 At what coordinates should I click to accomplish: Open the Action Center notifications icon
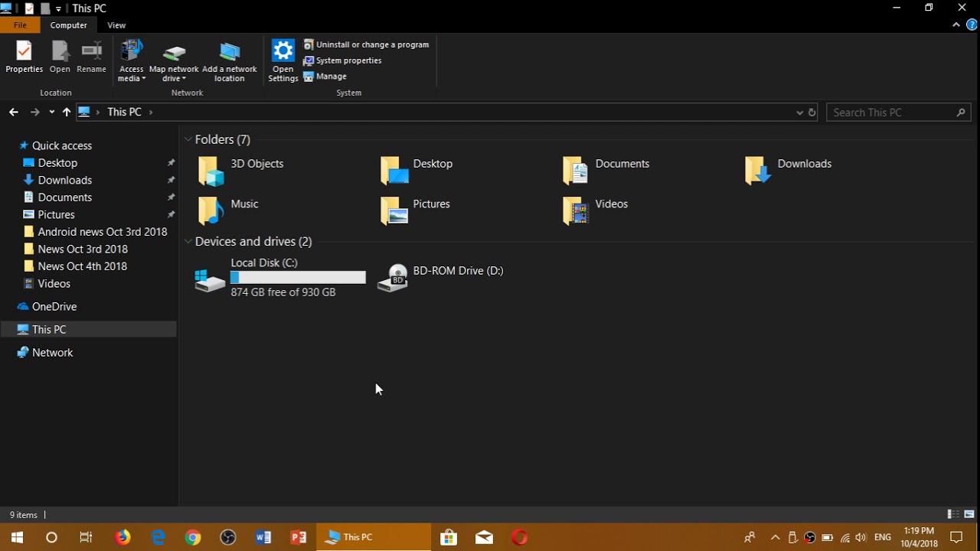pyautogui.click(x=956, y=537)
